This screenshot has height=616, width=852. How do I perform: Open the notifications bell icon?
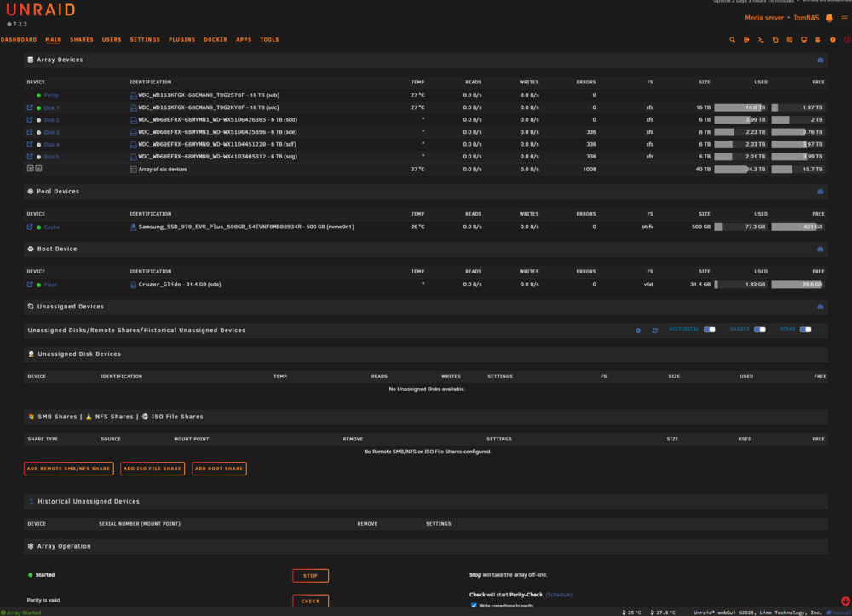click(x=829, y=18)
